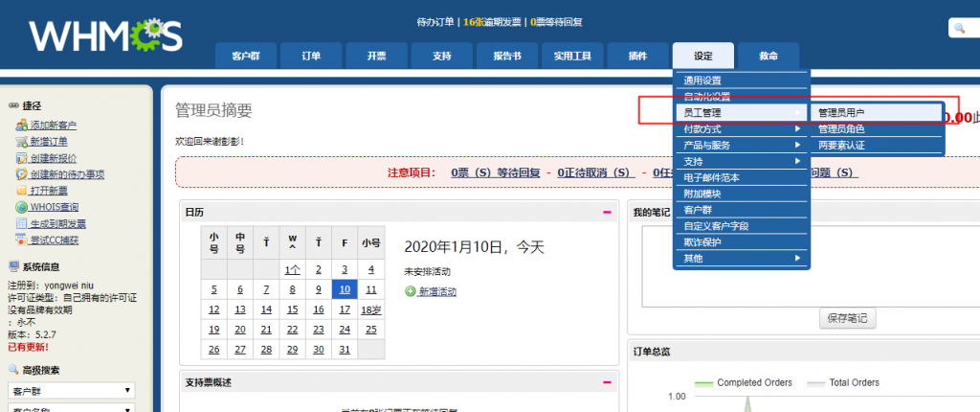Open the 添加新客户 link
The image size is (980, 412).
click(x=54, y=126)
